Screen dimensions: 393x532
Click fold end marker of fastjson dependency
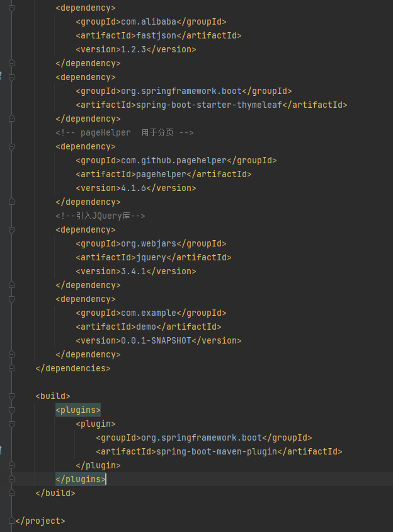[x=11, y=64]
